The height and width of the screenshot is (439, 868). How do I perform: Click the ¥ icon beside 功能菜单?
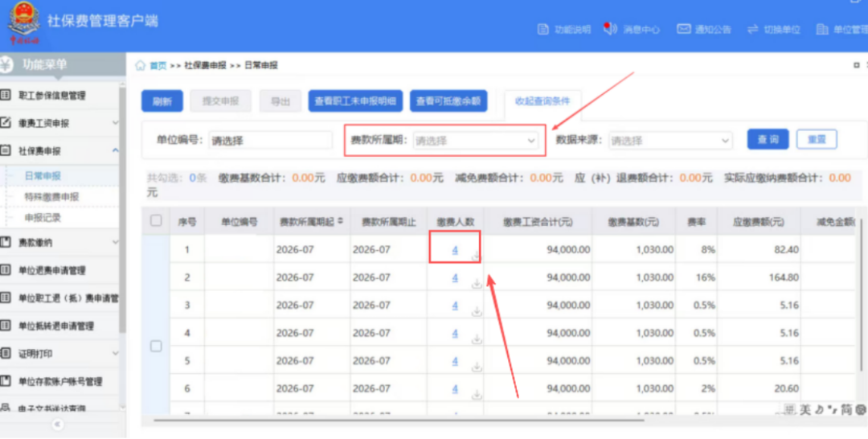6,65
